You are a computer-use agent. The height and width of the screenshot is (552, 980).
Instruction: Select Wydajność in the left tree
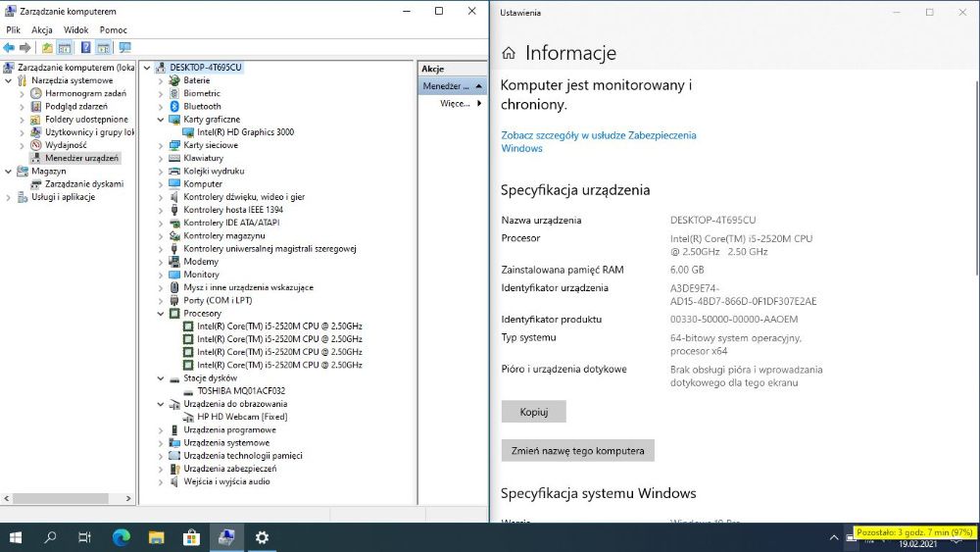(66, 145)
